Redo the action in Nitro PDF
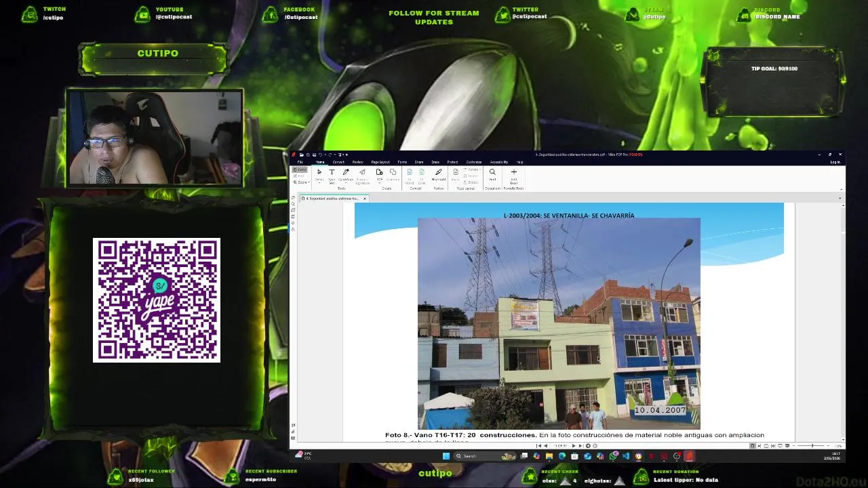Viewport: 868px width, 488px height. 330,155
